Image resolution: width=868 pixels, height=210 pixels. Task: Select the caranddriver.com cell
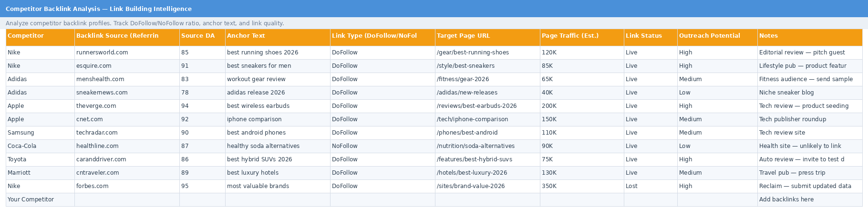[127, 160]
